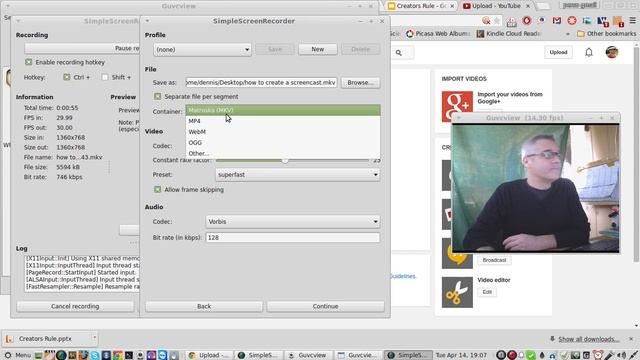Open the Creators Rule.pptx download item

pos(45,339)
